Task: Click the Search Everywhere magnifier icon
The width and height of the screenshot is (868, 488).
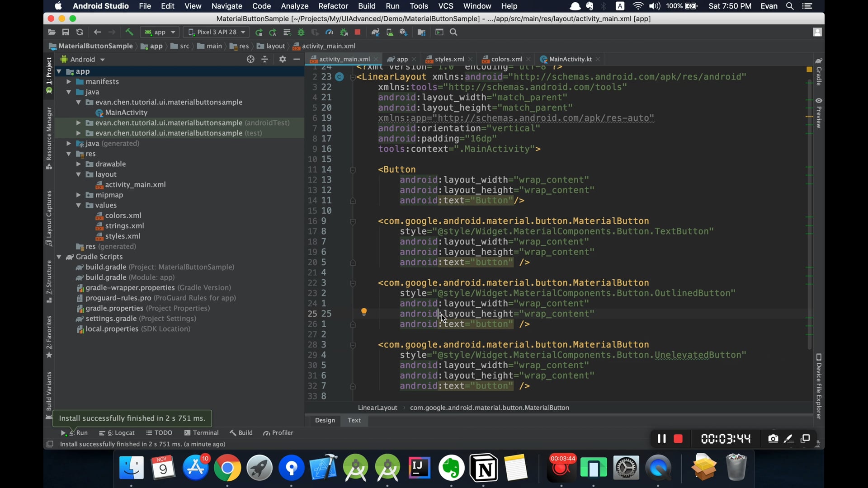Action: [x=454, y=32]
